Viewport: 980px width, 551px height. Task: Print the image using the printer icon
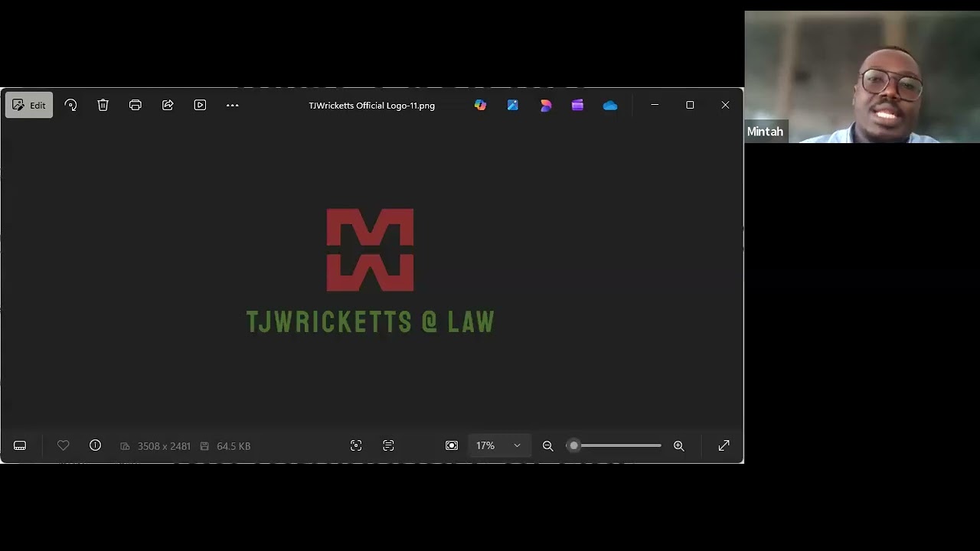point(136,105)
